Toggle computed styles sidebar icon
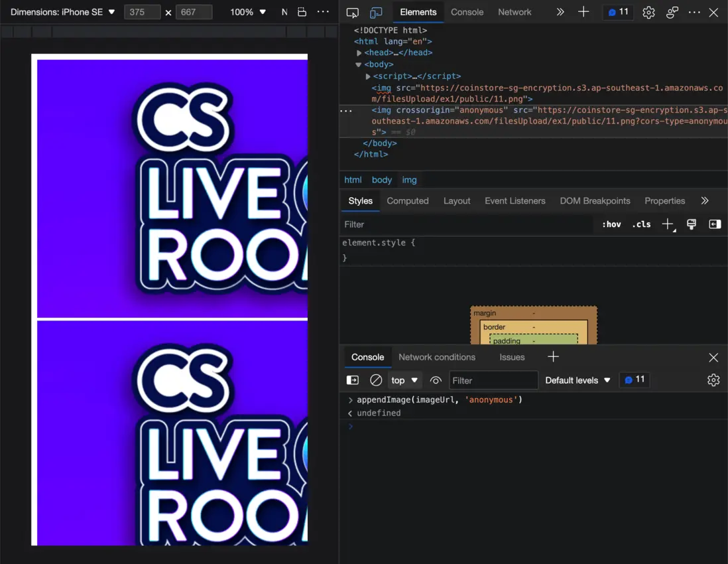728x564 pixels. 715,224
